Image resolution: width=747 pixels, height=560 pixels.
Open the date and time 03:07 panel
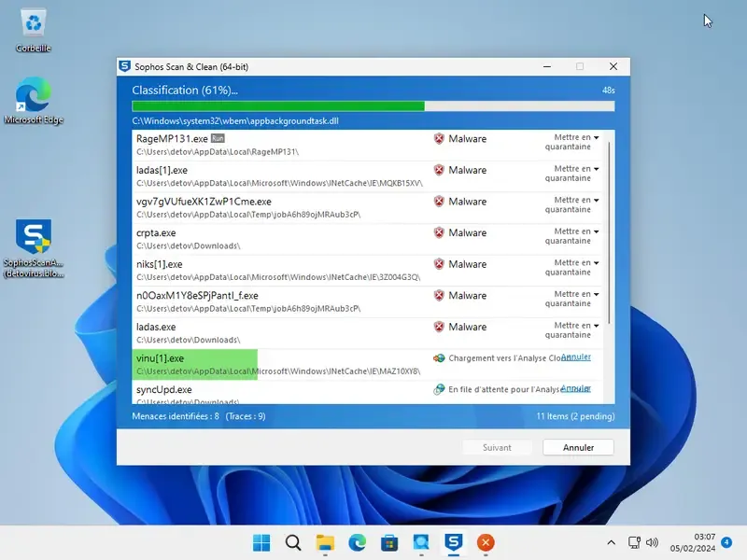[692, 542]
